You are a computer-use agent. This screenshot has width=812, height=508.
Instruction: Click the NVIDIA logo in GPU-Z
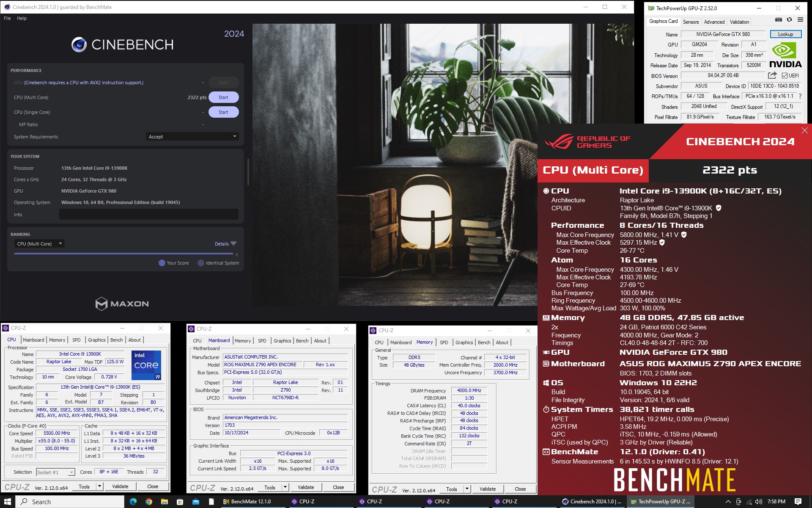785,55
